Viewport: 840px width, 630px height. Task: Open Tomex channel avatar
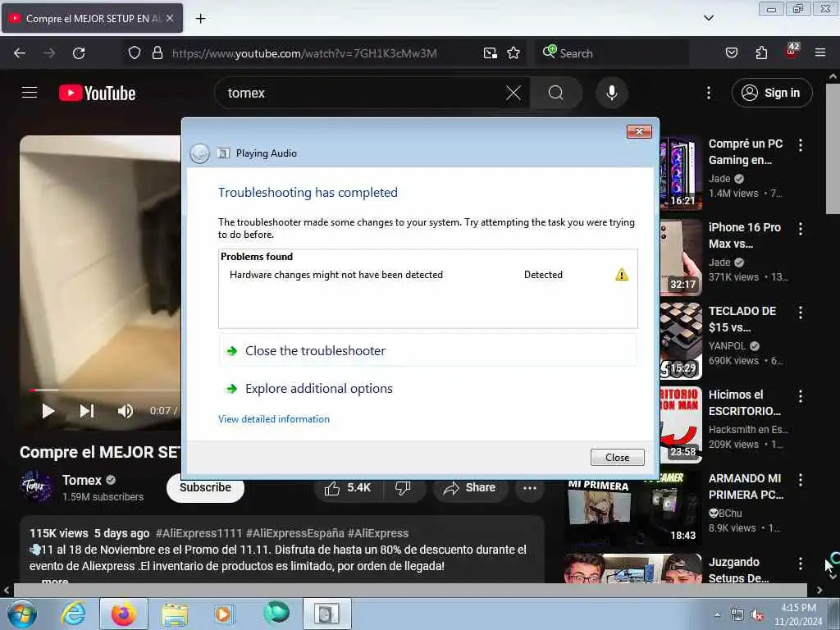click(x=36, y=486)
